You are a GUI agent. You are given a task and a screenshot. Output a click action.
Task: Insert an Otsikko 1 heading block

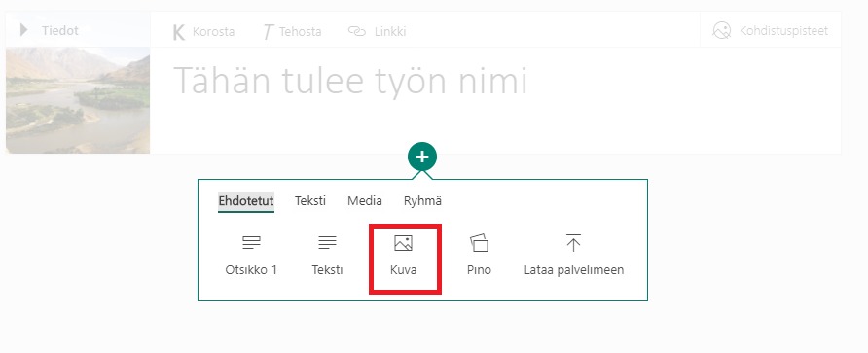pyautogui.click(x=251, y=256)
